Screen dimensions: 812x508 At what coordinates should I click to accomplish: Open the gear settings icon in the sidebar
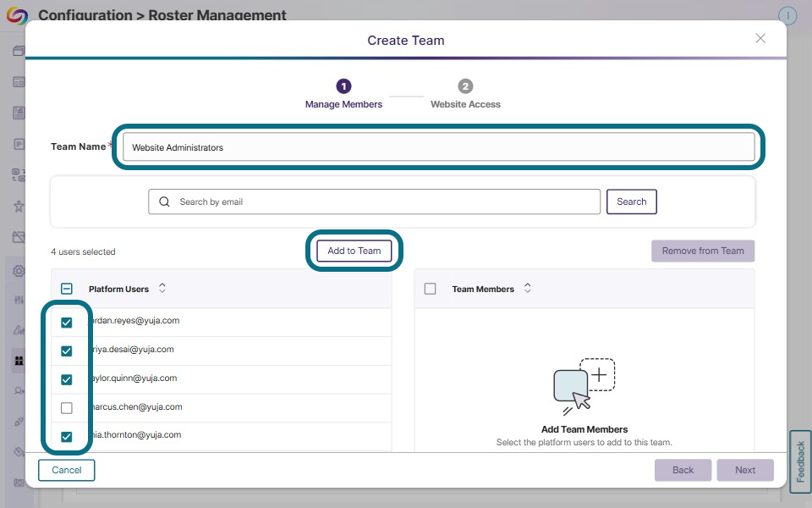coord(19,271)
